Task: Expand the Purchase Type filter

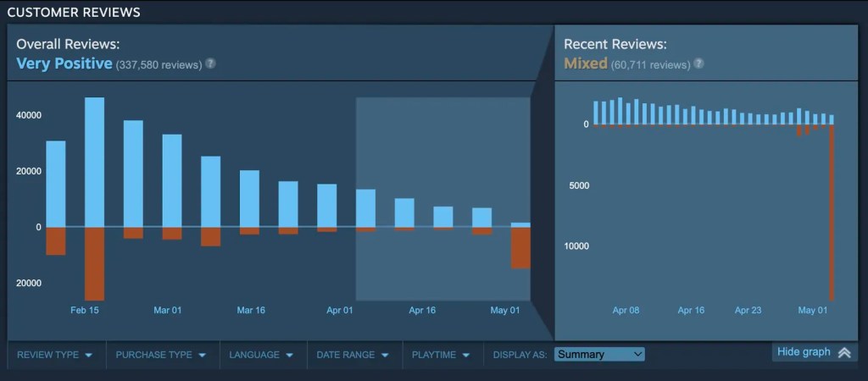Action: point(161,355)
